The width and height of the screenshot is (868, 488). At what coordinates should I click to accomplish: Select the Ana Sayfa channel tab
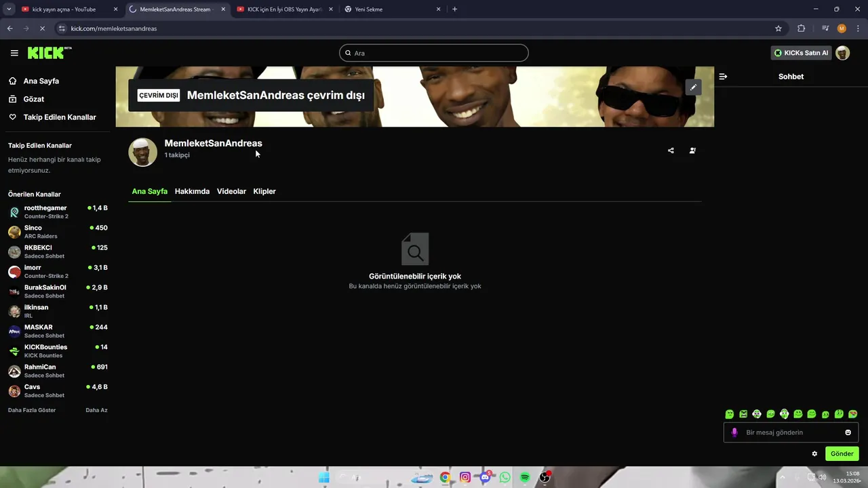click(149, 191)
